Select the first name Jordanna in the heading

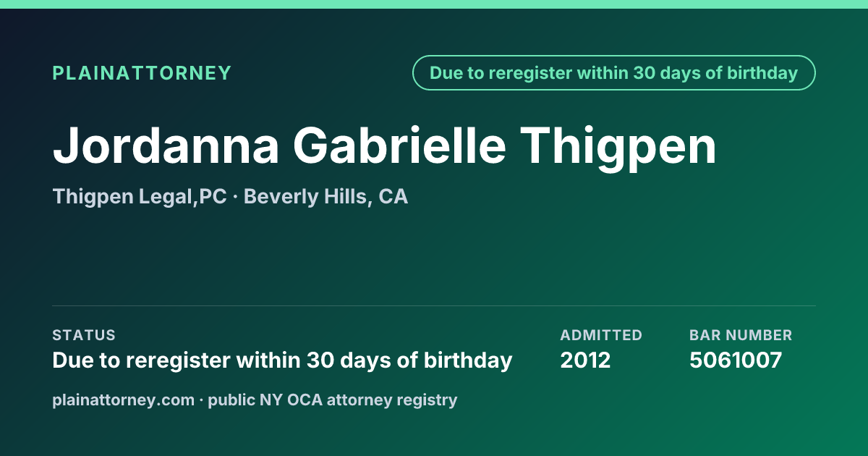pyautogui.click(x=166, y=146)
